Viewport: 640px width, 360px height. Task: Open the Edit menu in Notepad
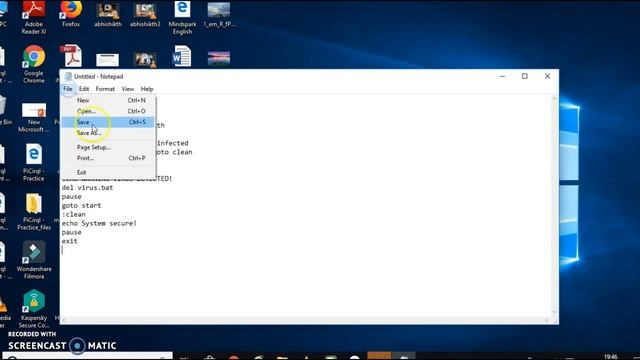[84, 89]
